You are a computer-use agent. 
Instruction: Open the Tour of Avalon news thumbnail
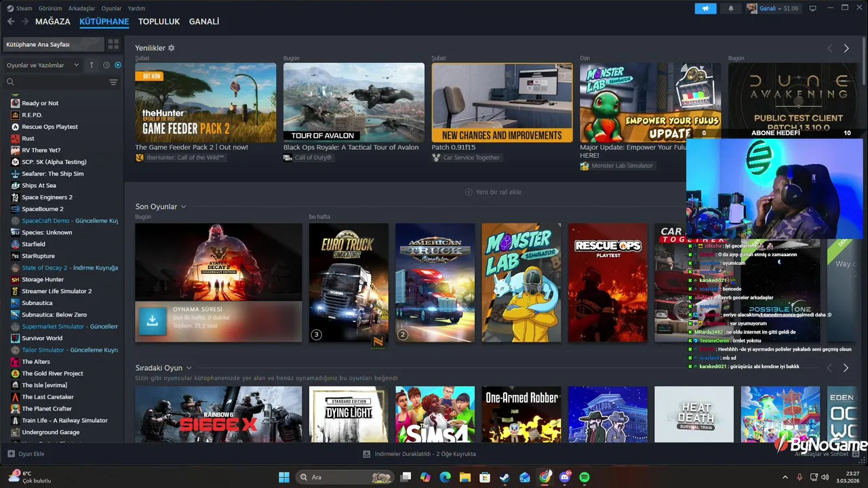point(354,102)
